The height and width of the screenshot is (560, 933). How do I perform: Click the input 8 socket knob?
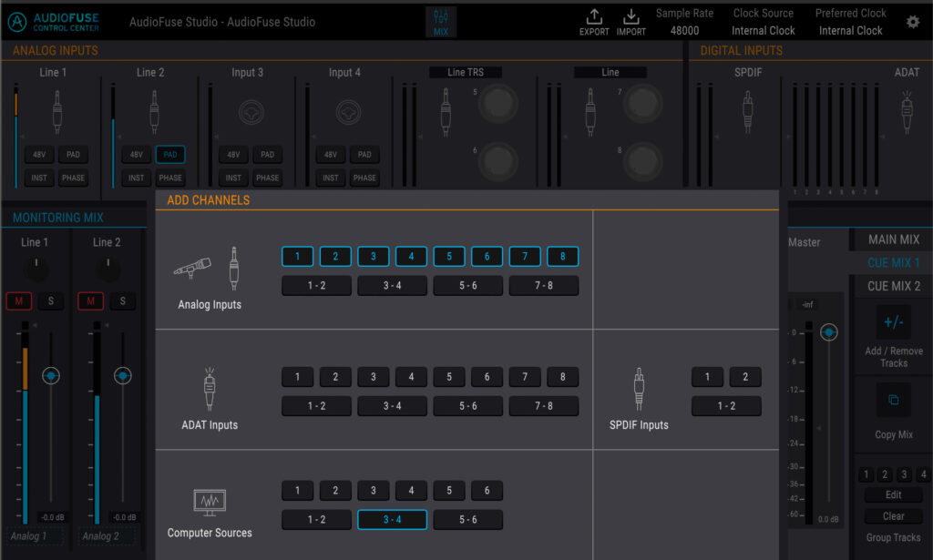pos(642,161)
